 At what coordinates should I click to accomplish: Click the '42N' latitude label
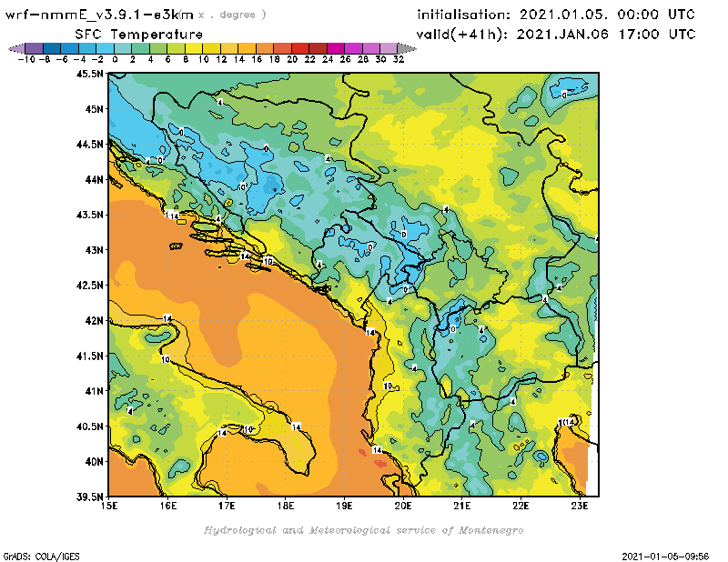click(94, 321)
